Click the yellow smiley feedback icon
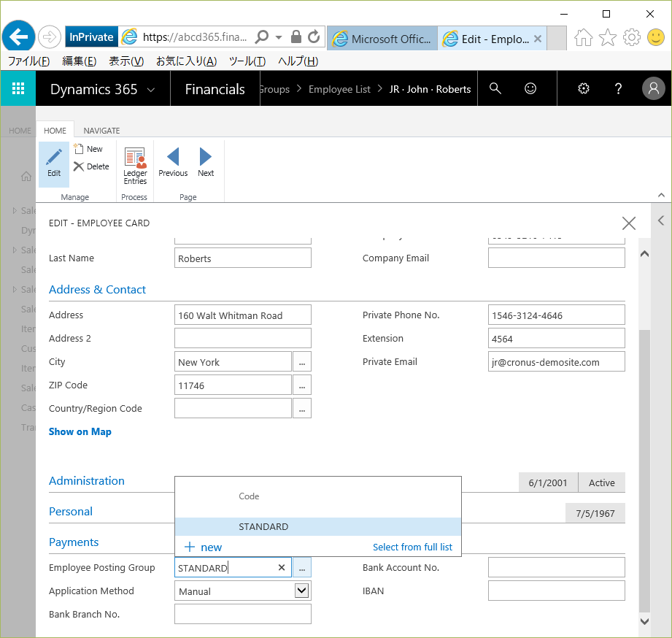The height and width of the screenshot is (638, 672). point(656,37)
